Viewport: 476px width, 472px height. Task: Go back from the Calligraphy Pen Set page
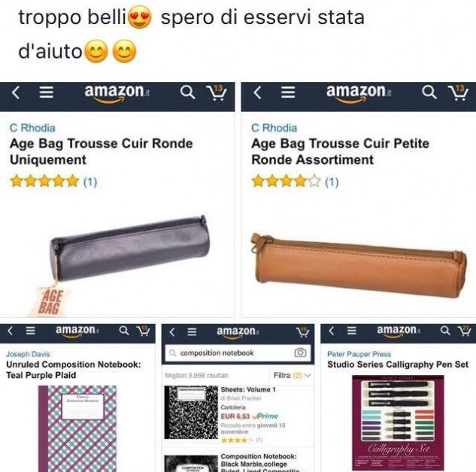[331, 331]
